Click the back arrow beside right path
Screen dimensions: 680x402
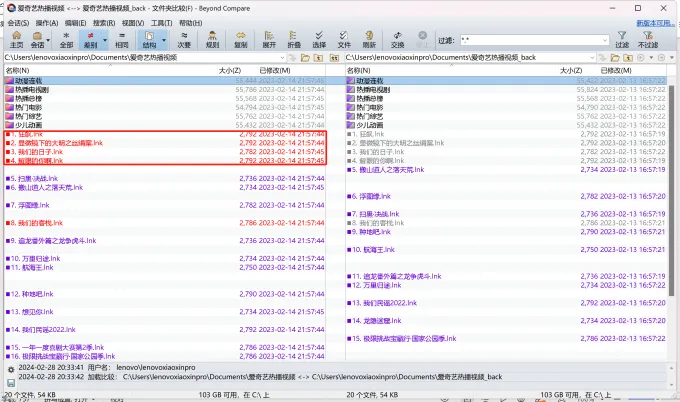pos(641,58)
